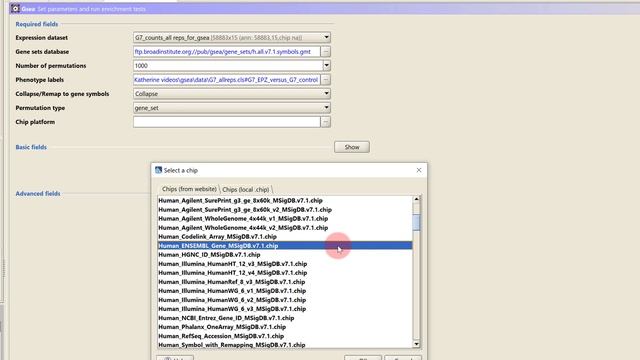Screen dimensions: 640x360
Task: Select Human_Illumina_HumanRef_8_v3 chip
Action: [285, 282]
